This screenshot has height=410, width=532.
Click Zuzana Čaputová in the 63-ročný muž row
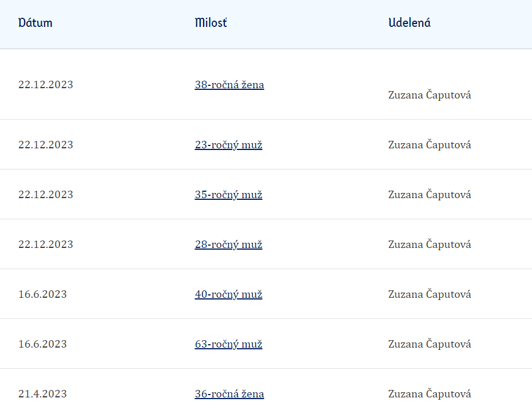(x=430, y=344)
